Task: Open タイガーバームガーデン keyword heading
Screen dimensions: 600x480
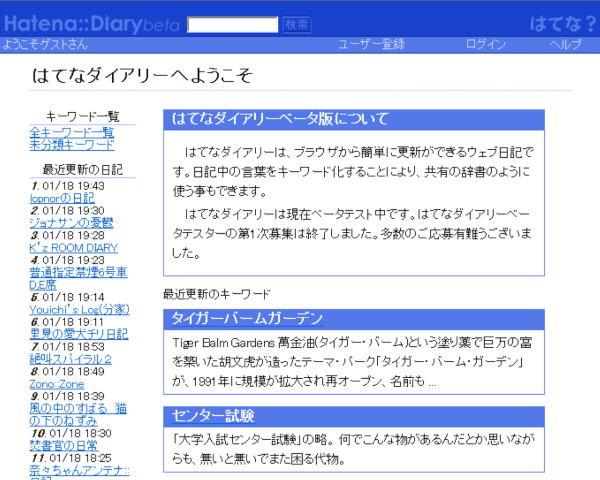Action: [x=247, y=318]
